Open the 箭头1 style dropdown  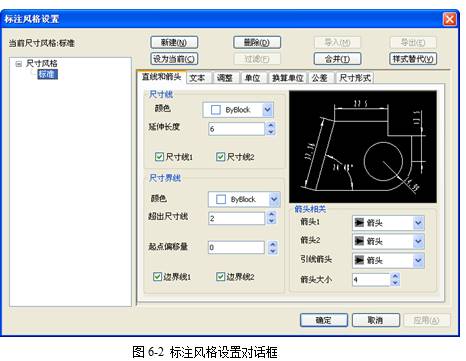418,223
